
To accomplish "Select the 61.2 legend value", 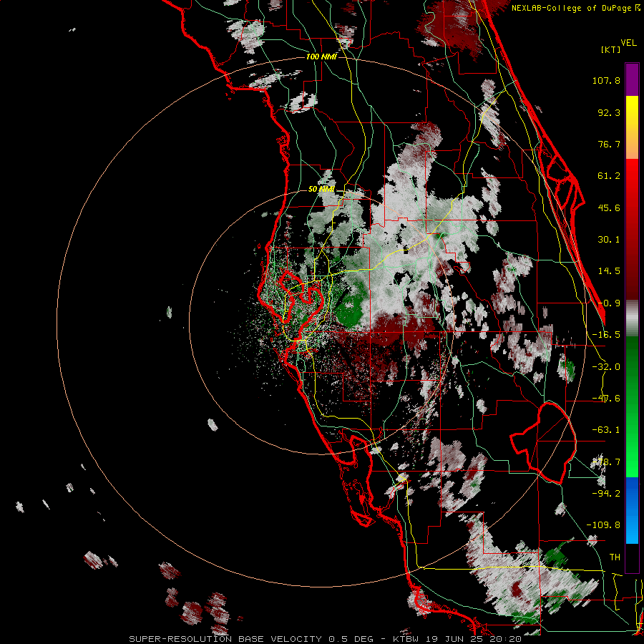I will pos(609,176).
